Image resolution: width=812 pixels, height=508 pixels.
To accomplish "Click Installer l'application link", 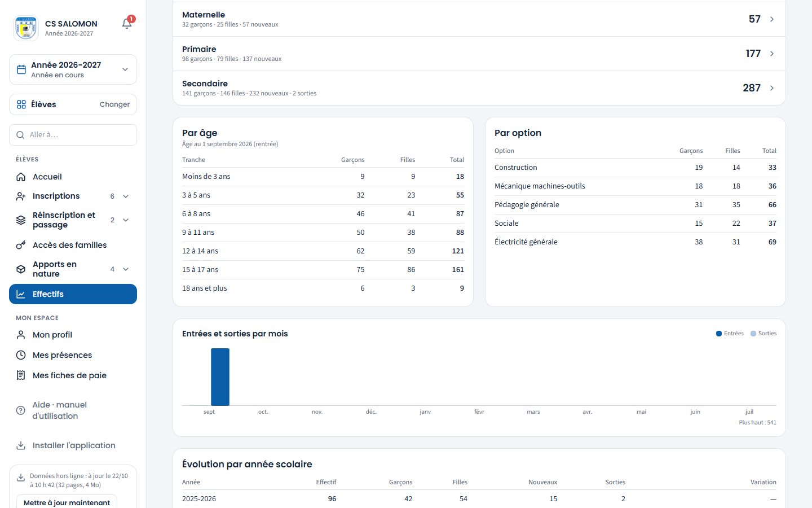I will [x=73, y=445].
